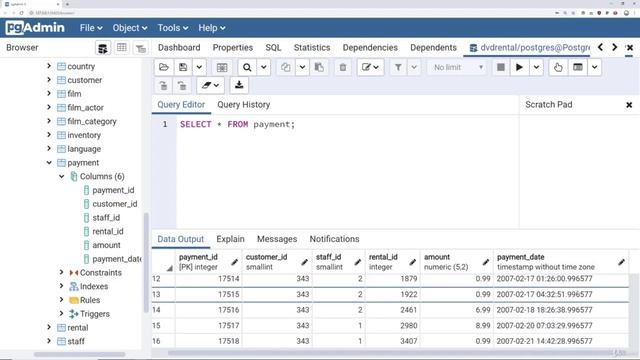Switch to the Messages tab

277,239
